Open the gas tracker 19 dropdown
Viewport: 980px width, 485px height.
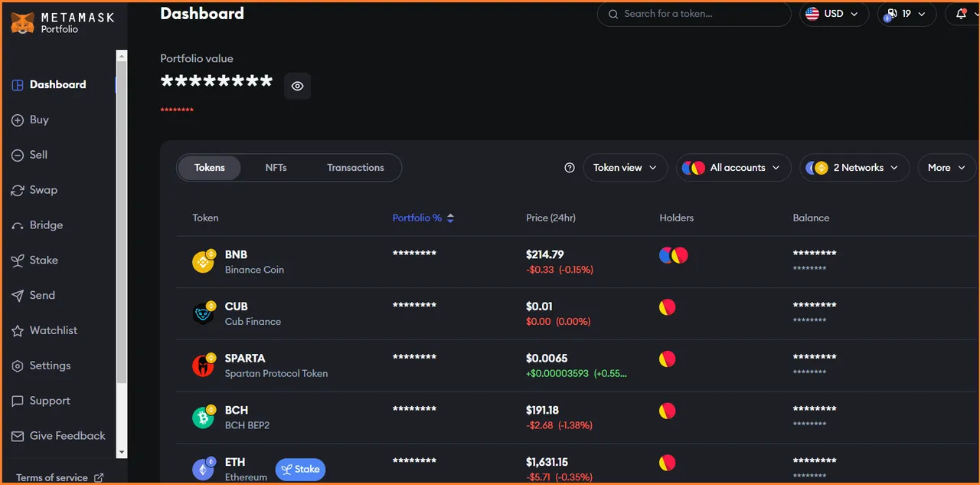click(906, 14)
